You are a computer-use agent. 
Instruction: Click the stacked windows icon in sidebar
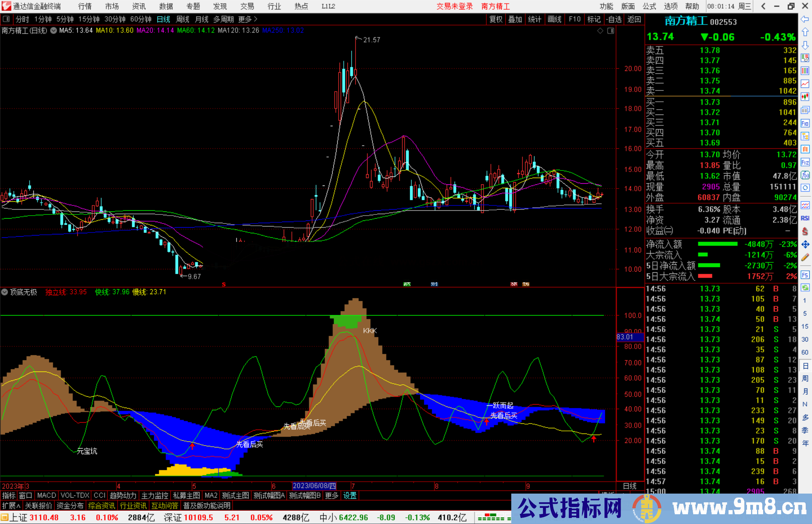pos(805,110)
